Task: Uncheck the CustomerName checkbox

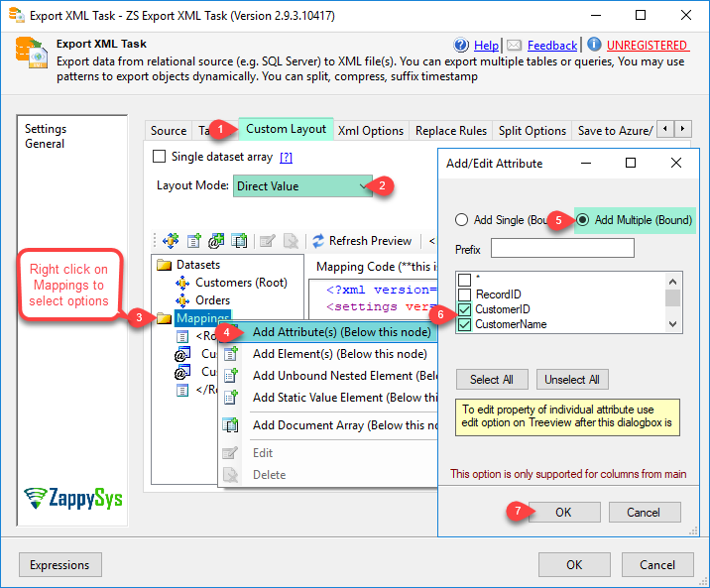Action: pos(465,324)
